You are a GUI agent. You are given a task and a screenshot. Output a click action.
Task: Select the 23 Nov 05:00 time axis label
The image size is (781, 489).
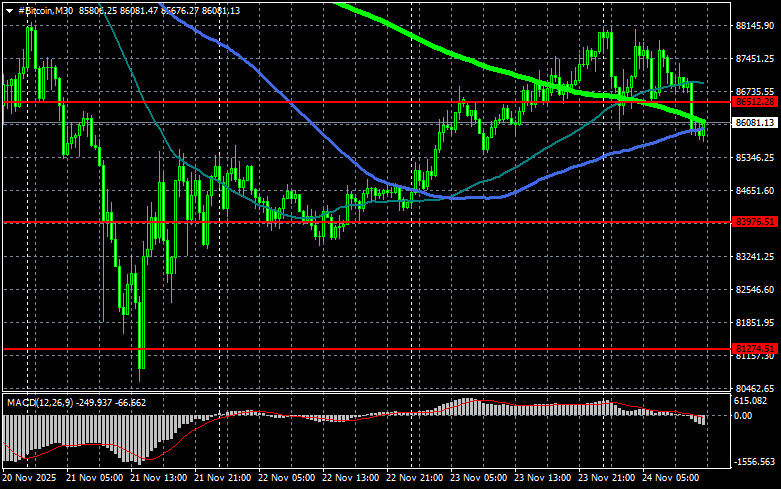click(x=479, y=478)
